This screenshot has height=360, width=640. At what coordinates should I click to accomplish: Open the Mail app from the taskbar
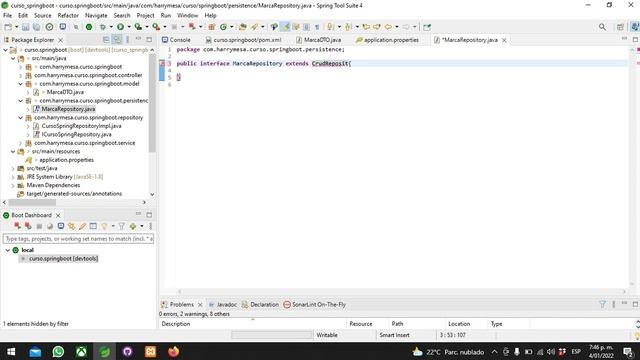point(35,351)
